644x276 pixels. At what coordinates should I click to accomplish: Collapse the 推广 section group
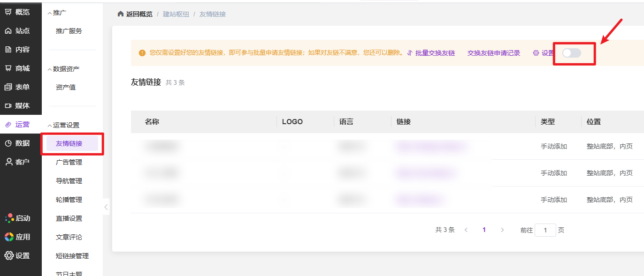50,13
